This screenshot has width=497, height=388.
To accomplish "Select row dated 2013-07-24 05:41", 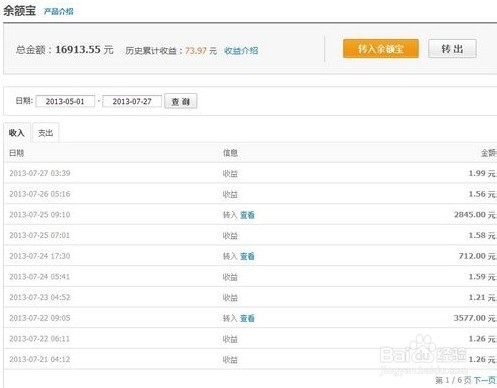I will [250, 277].
